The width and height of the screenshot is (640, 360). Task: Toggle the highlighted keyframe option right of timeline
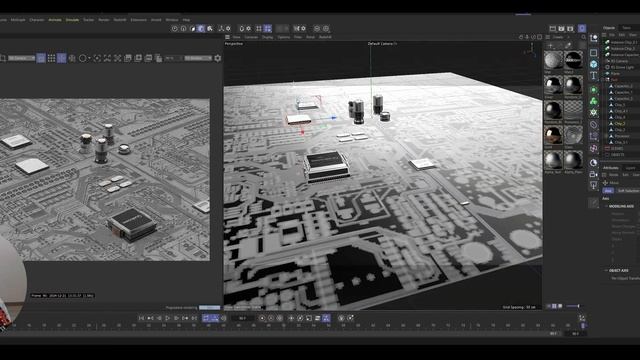[x=326, y=318]
